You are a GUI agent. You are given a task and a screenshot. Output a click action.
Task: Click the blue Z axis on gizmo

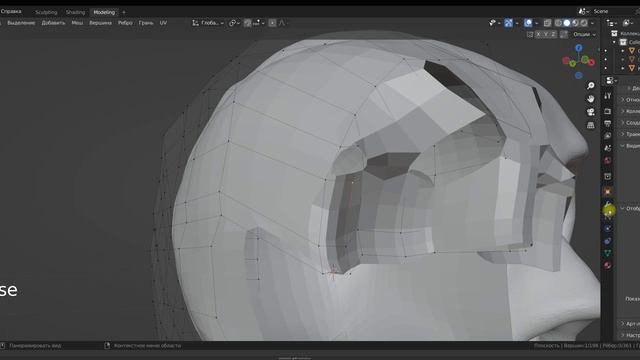578,48
